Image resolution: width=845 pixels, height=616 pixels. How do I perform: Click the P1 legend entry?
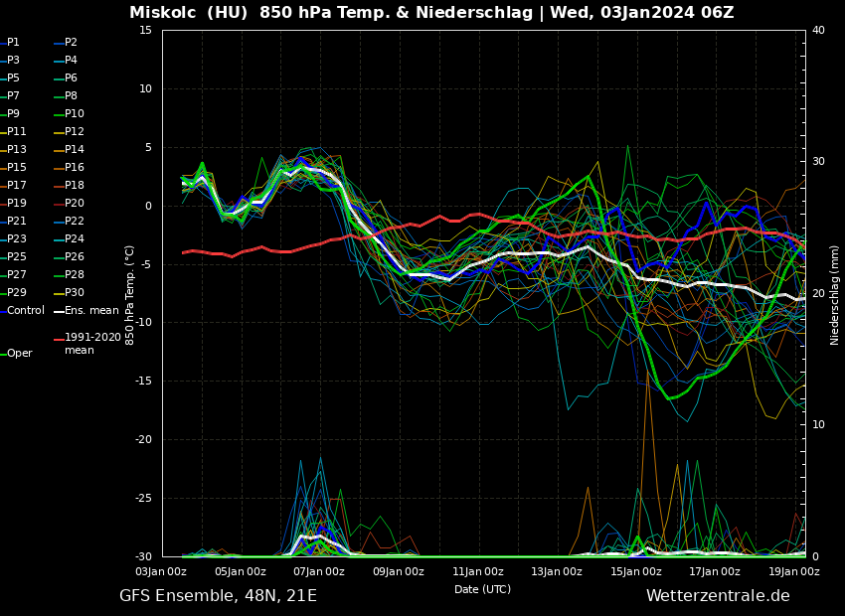[x=13, y=43]
